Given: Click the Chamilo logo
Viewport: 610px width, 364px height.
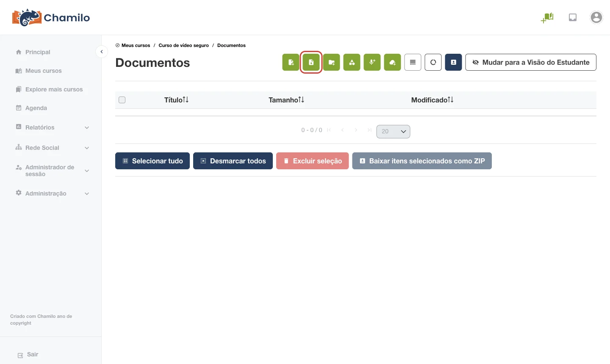Looking at the screenshot, I should [51, 17].
